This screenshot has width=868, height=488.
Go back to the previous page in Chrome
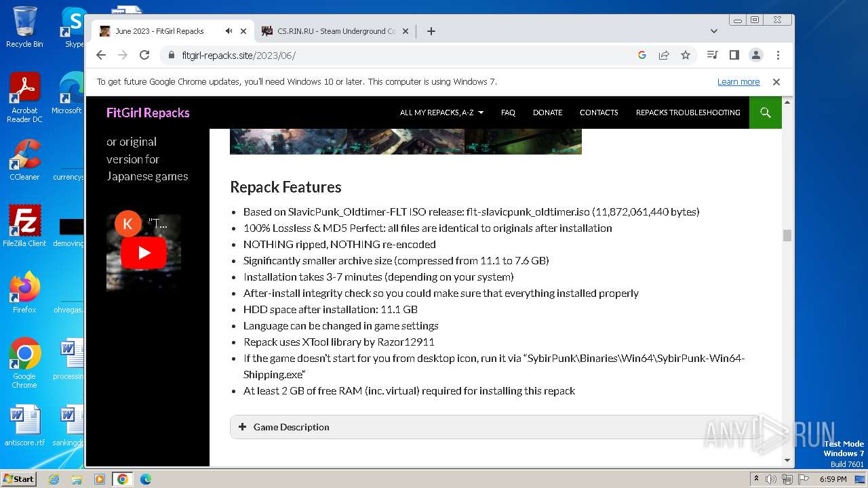pyautogui.click(x=101, y=55)
